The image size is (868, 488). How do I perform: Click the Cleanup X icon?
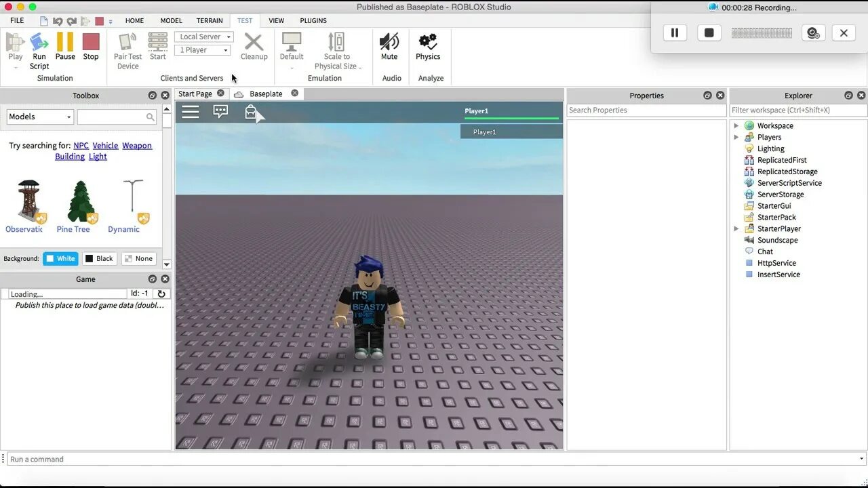254,42
